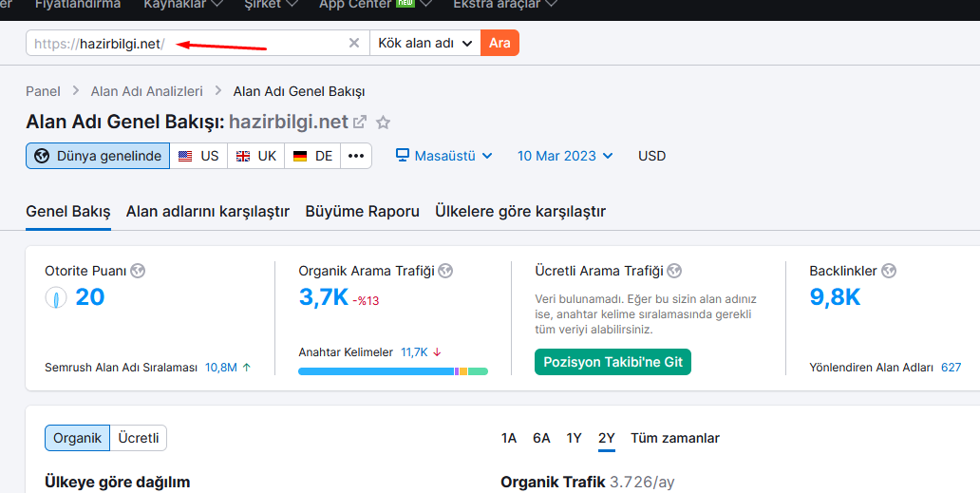Click the Ülkeye göre dağılım heading
Viewport: 980px width, 493px height.
click(118, 483)
